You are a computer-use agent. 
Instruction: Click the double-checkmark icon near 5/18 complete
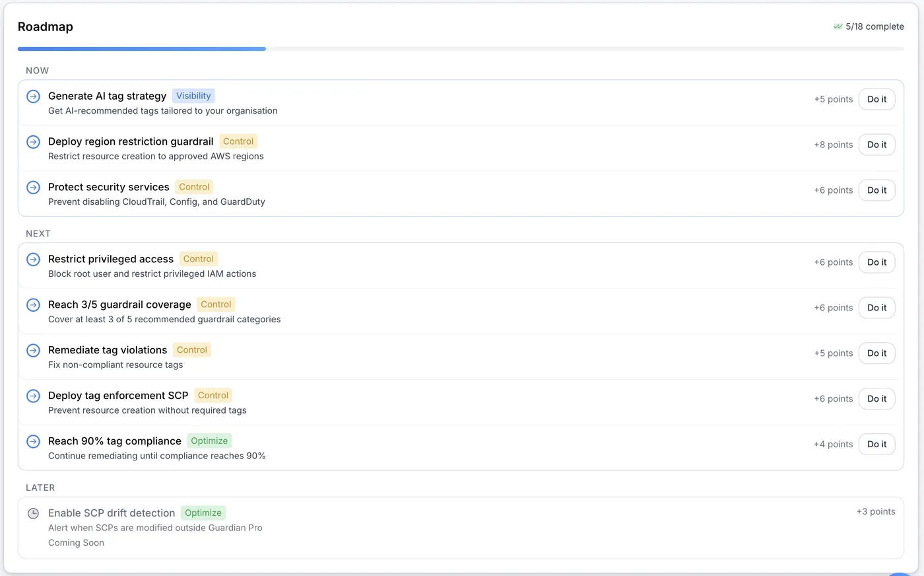pos(838,26)
